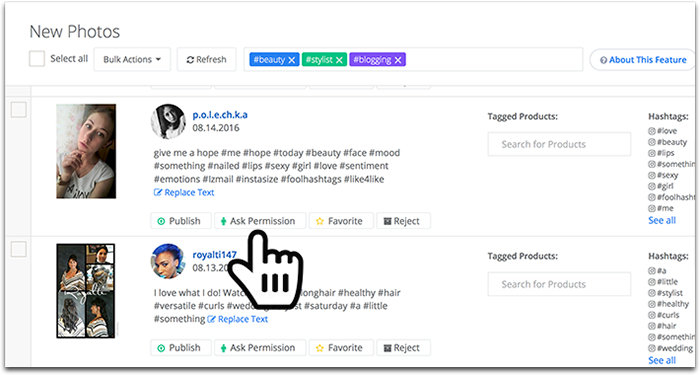Open the p.o.l.e.ch.k.a profile link
700x375 pixels.
click(x=220, y=115)
